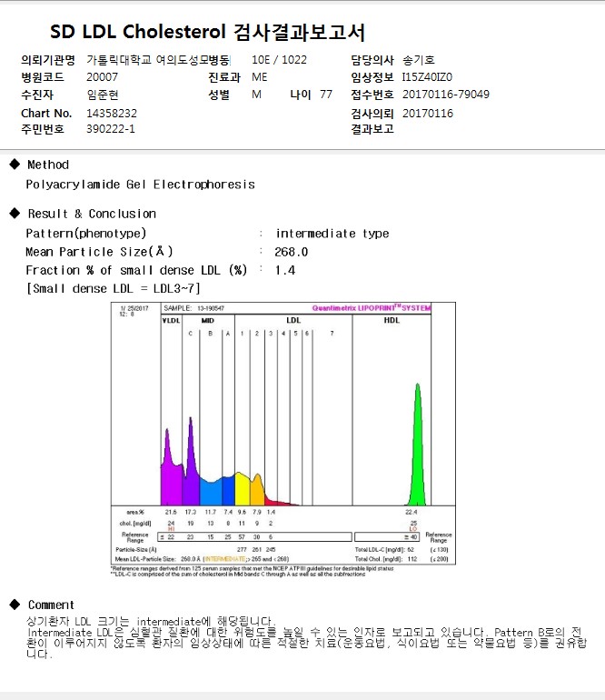Click the 'Result & Conclusion' heading

[x=92, y=214]
